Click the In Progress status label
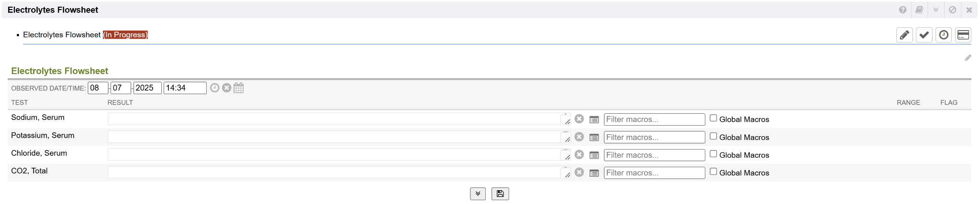Viewport: 980px width, 204px height. (x=125, y=35)
